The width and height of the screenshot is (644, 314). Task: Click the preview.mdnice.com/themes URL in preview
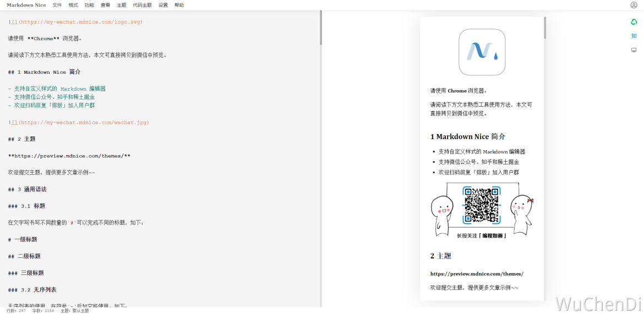[477, 274]
